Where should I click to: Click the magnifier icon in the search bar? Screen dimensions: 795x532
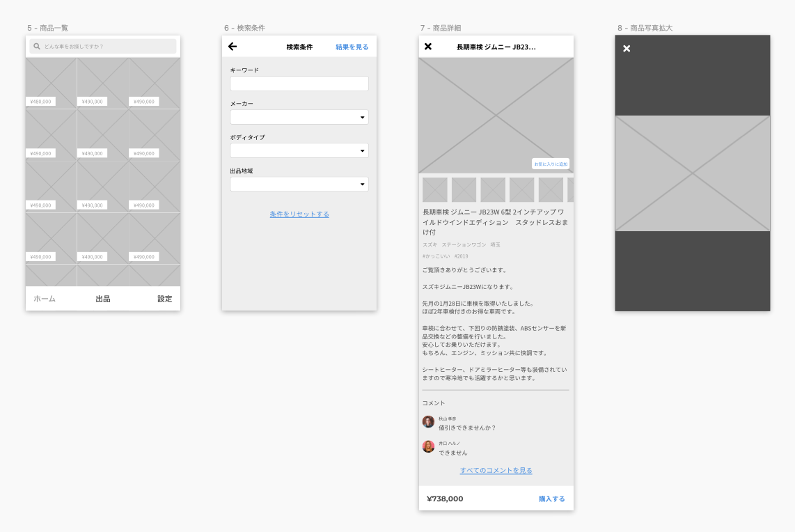[37, 47]
